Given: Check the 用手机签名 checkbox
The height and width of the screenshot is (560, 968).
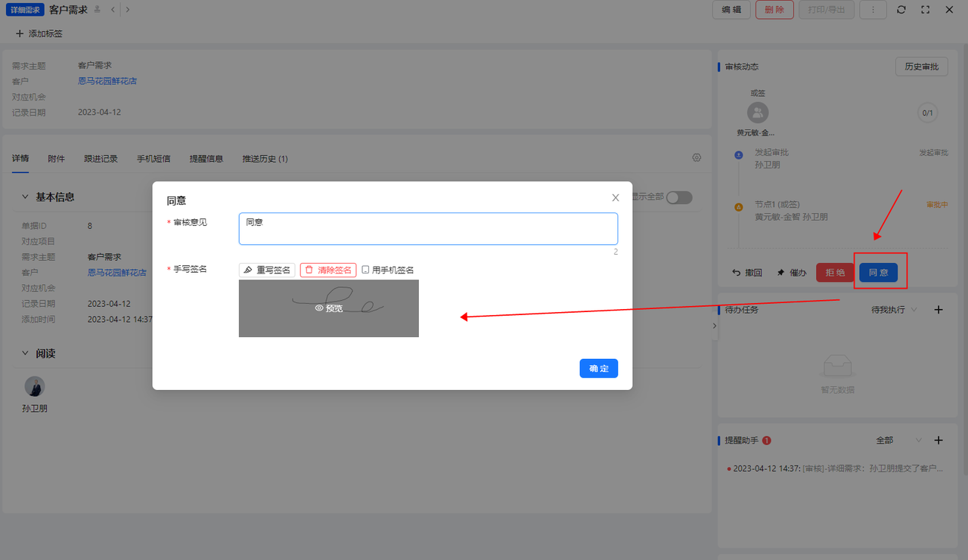Looking at the screenshot, I should (x=365, y=270).
